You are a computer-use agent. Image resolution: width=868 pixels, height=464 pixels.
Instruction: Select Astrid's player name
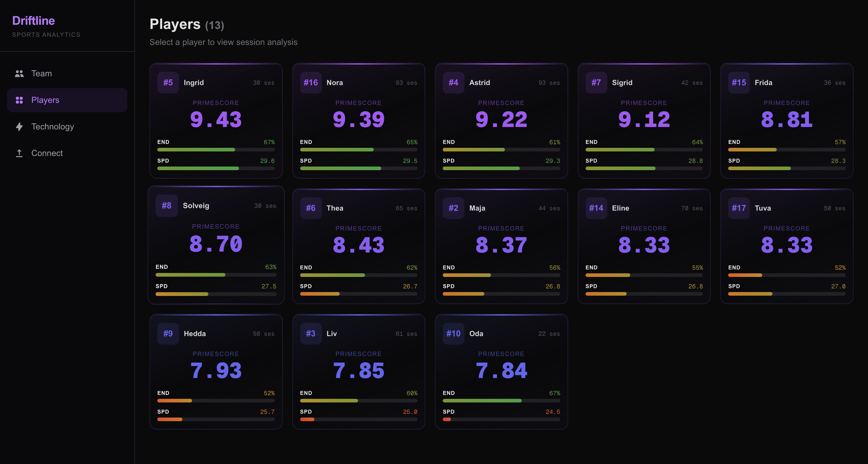[480, 83]
